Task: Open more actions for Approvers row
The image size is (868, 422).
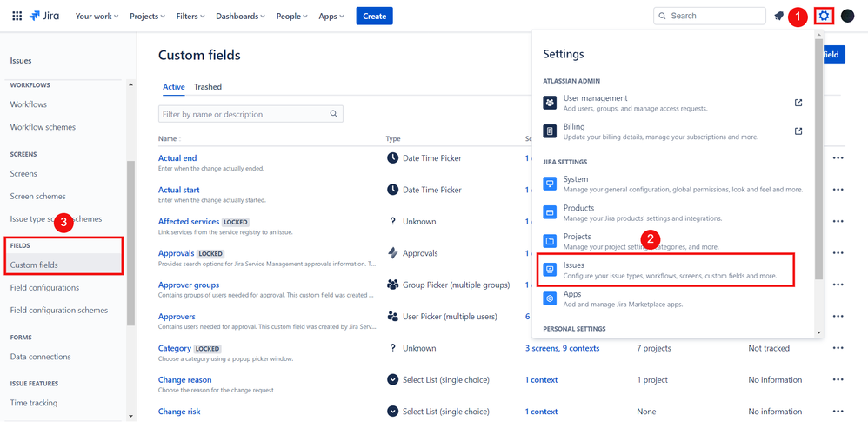Action: tap(838, 317)
